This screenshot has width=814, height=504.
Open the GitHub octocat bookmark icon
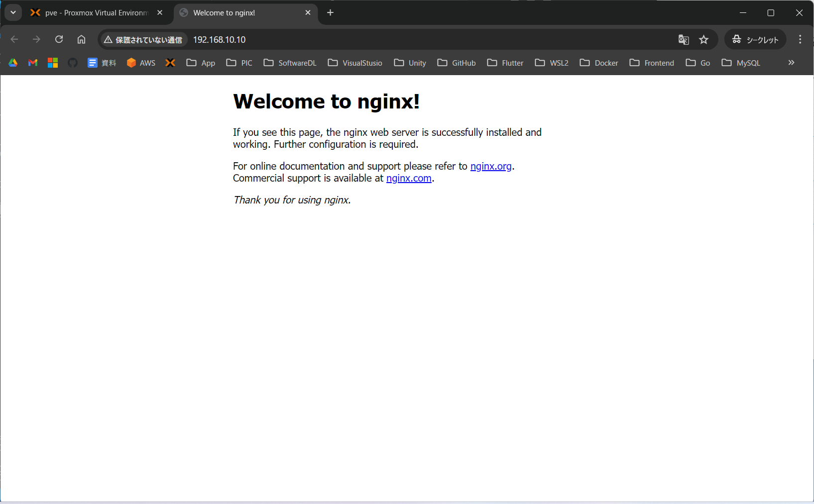coord(73,63)
